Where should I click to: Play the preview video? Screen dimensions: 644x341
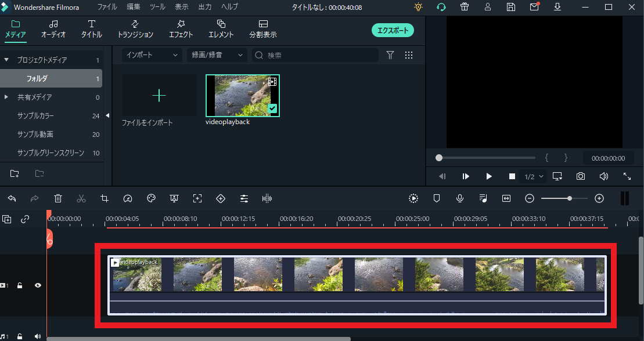click(489, 176)
